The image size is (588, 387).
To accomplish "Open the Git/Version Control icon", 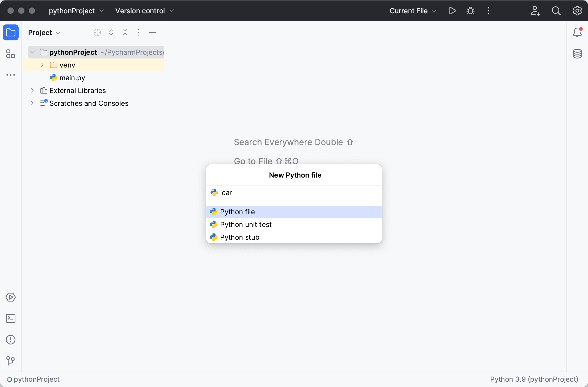I will (10, 361).
